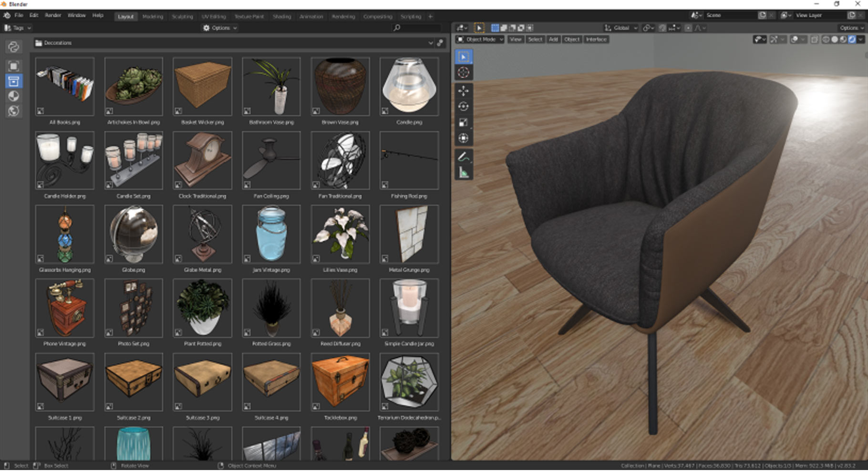Toggle proportional editing in the header
Viewport: 868px width, 471px height.
coord(688,28)
